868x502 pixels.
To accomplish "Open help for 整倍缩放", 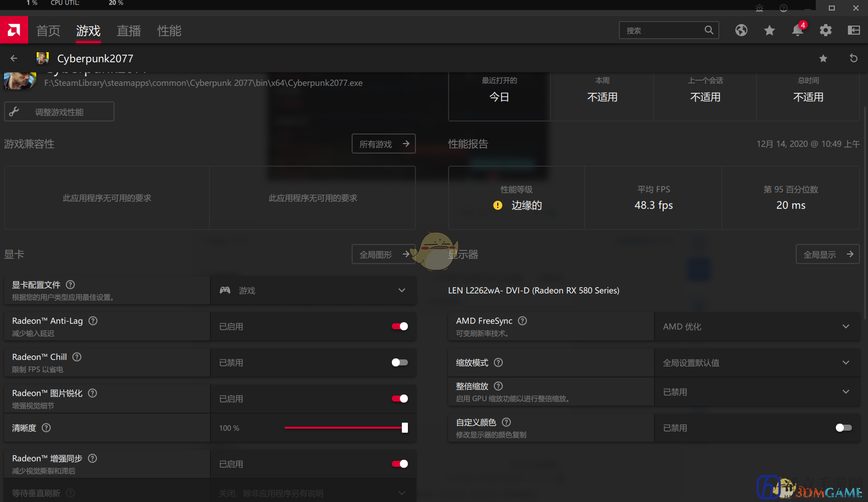I will (x=498, y=386).
